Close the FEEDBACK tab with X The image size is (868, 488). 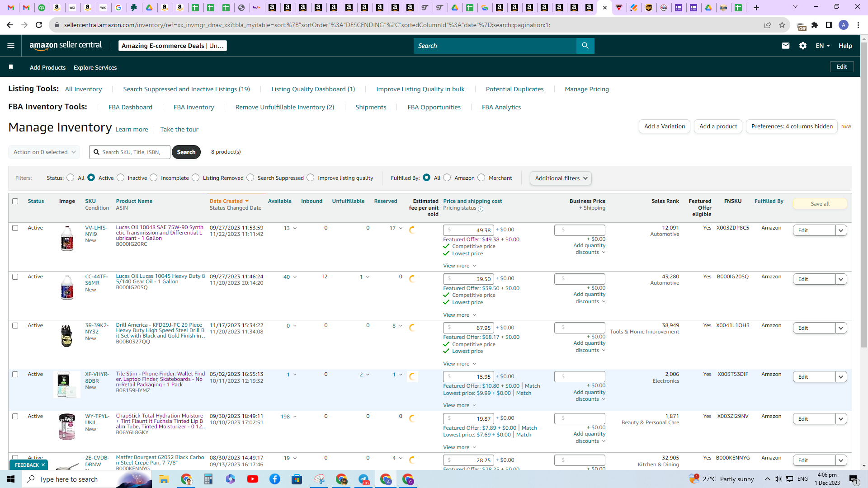(43, 465)
